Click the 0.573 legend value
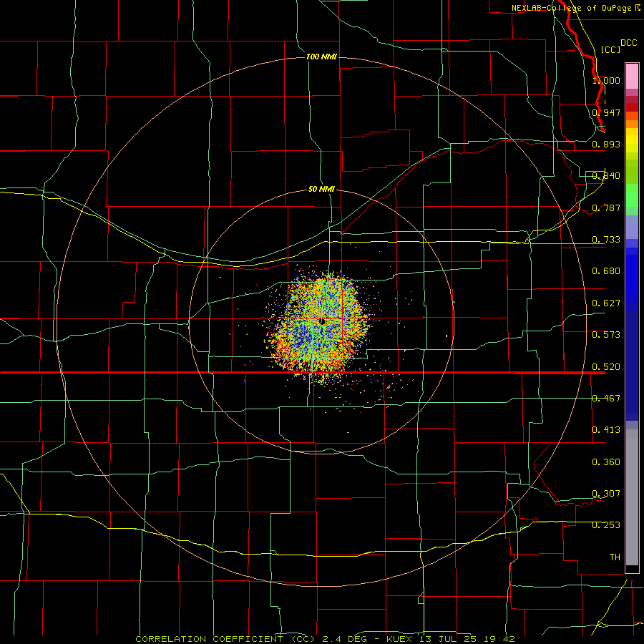 (x=606, y=335)
